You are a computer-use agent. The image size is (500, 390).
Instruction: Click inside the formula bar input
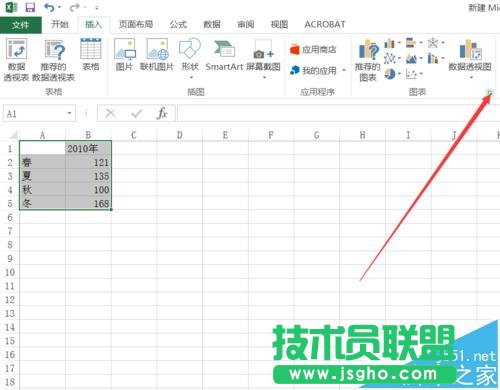tap(338, 113)
